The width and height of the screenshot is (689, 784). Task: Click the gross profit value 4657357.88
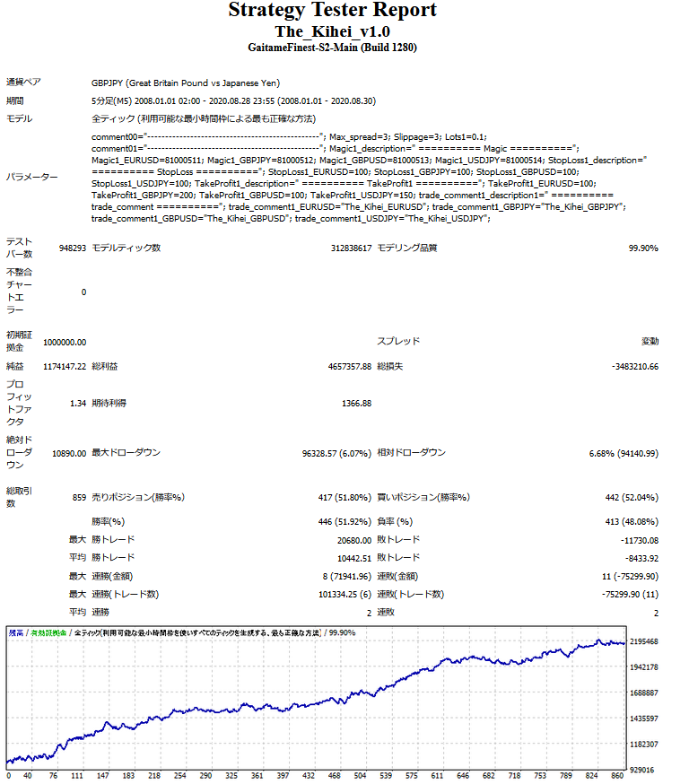336,367
